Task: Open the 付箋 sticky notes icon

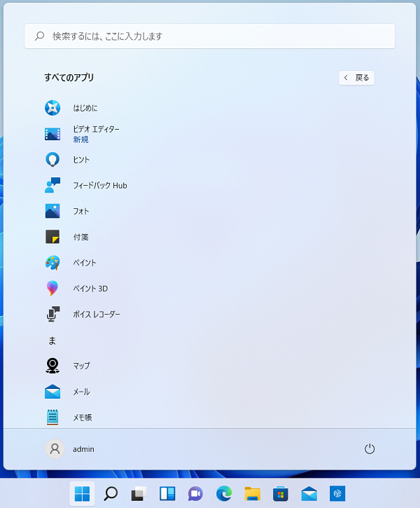Action: click(52, 237)
